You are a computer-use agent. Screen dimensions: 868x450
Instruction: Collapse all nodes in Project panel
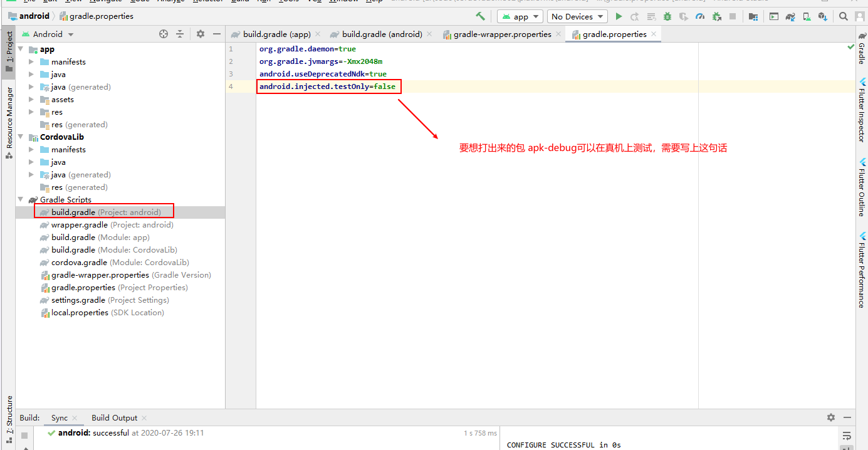(x=180, y=34)
